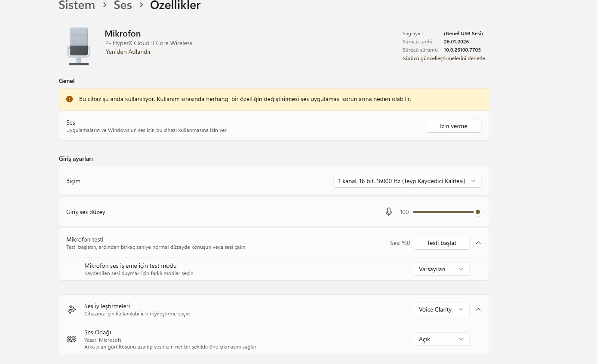
Task: Open the Voice Clarity enhancement dropdown
Action: click(442, 309)
